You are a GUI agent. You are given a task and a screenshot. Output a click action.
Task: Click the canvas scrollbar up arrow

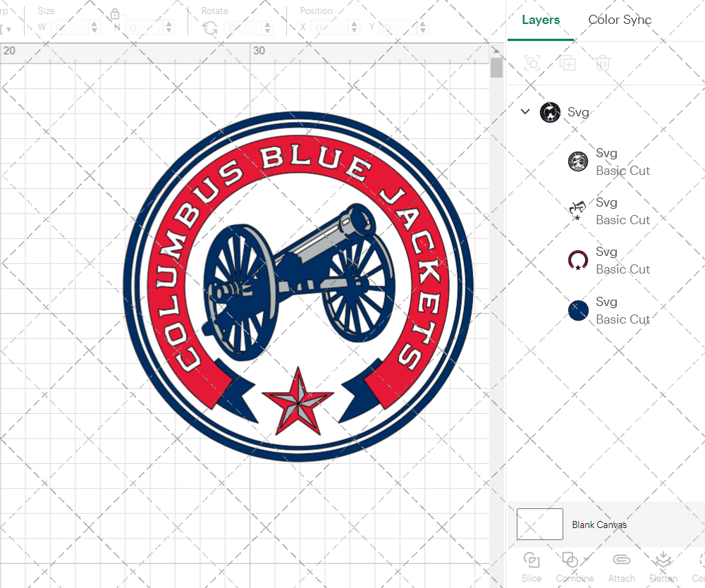pos(496,50)
